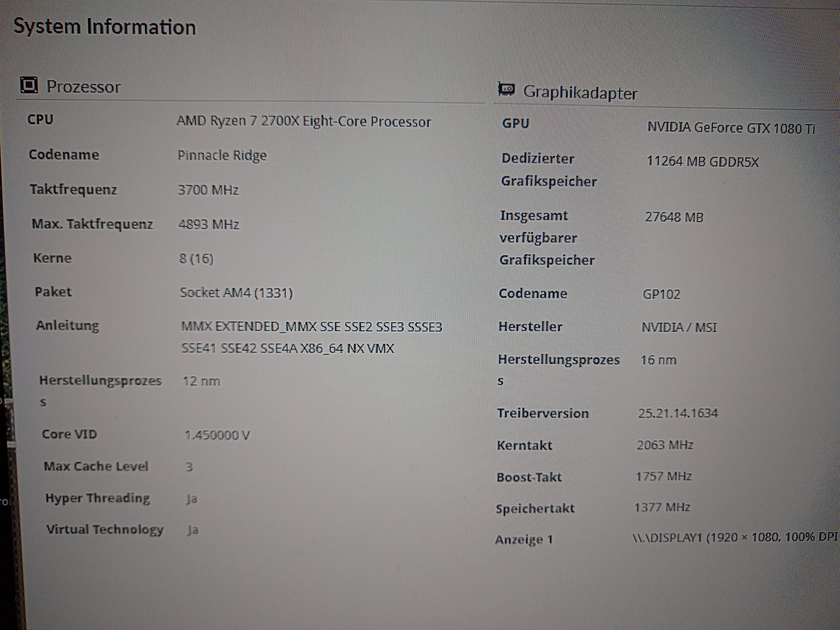840x630 pixels.
Task: Click the NVIDIA / MSI Hersteller value
Action: click(679, 327)
